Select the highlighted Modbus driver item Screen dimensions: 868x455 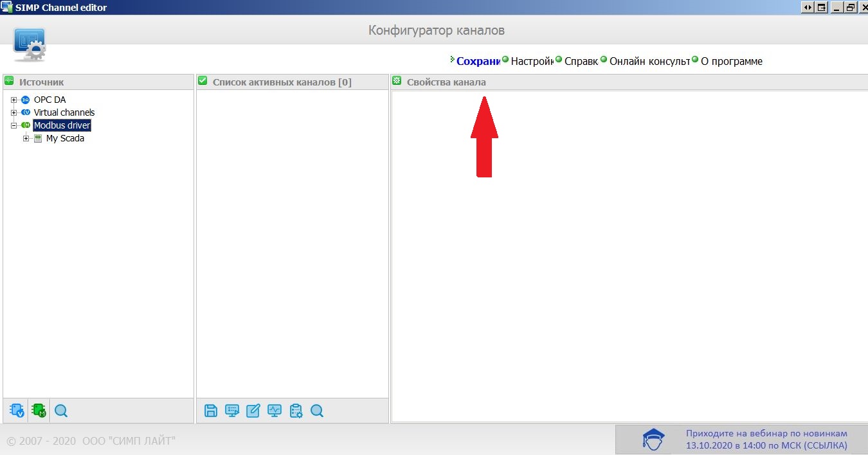coord(62,125)
